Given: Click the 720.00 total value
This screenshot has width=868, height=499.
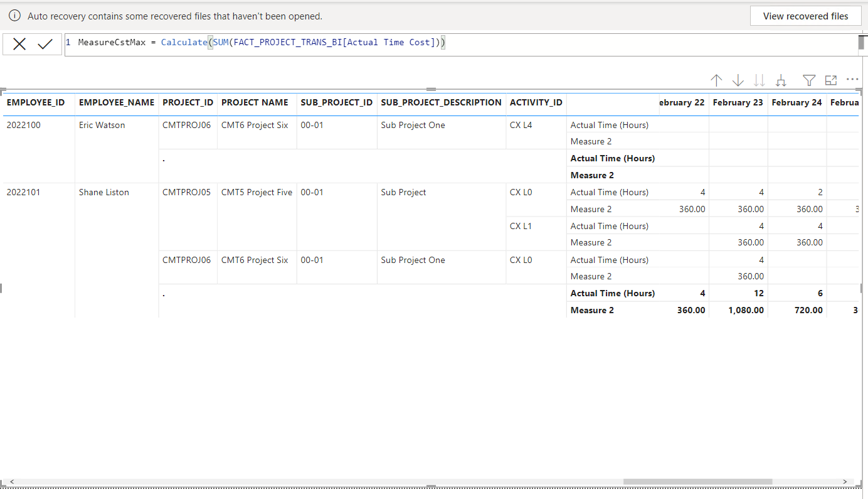Looking at the screenshot, I should (808, 310).
